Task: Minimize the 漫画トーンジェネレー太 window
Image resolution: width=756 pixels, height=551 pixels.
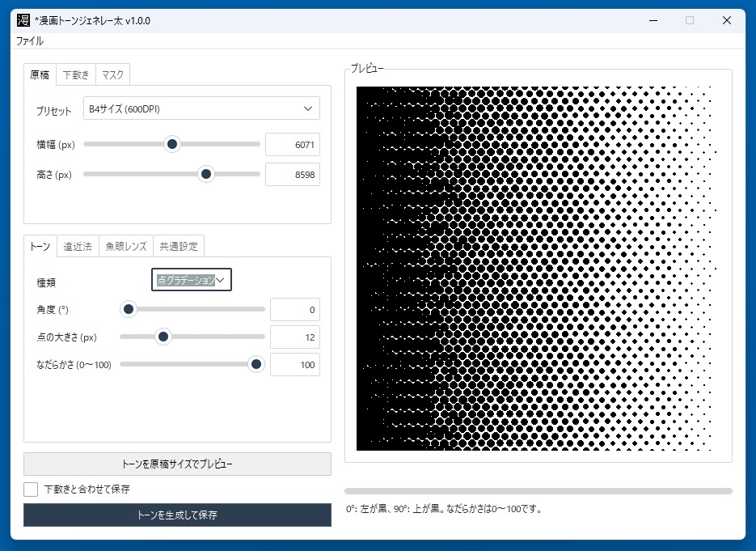Action: pos(653,20)
